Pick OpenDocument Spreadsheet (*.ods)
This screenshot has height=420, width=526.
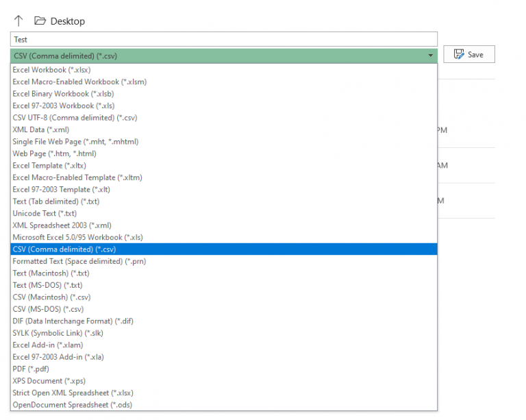click(224, 405)
